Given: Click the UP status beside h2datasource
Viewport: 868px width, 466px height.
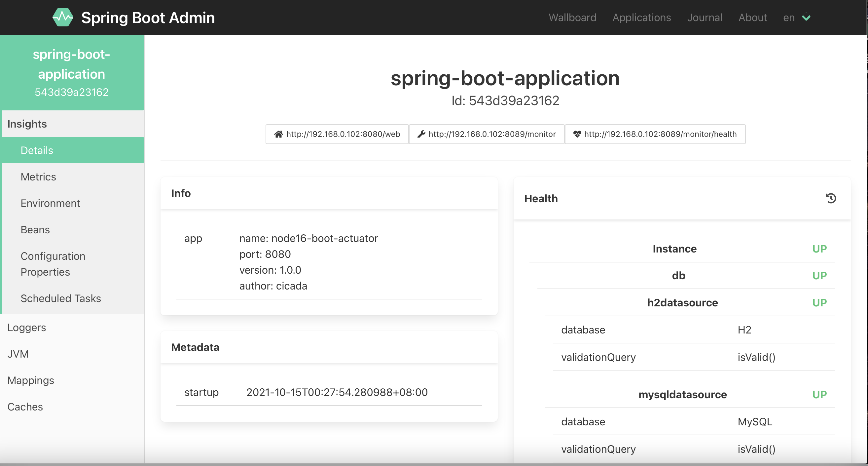Looking at the screenshot, I should coord(819,303).
